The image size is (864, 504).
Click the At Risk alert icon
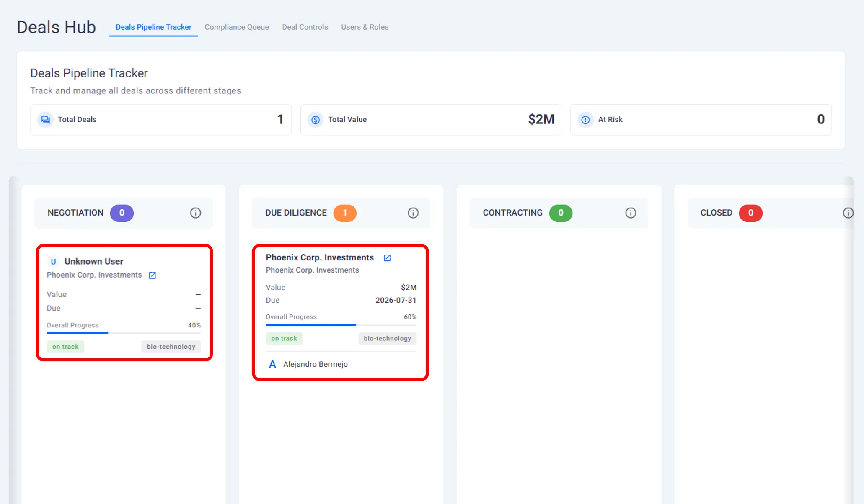[585, 120]
